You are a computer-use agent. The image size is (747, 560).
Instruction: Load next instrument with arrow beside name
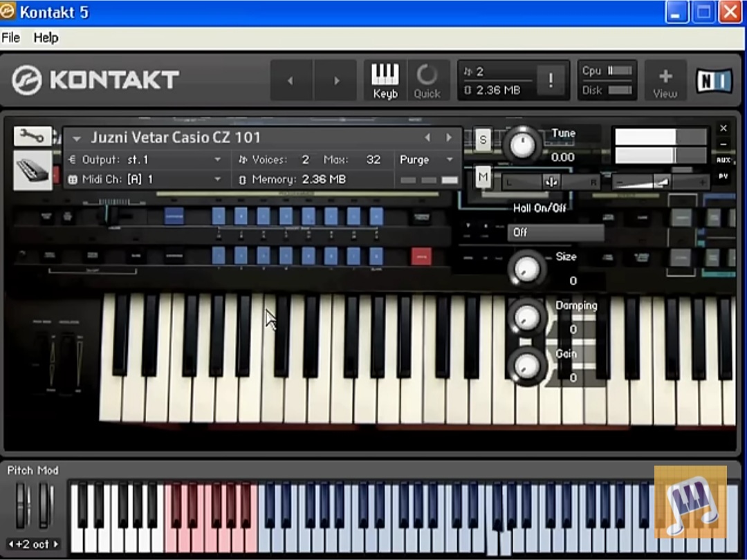click(x=449, y=138)
